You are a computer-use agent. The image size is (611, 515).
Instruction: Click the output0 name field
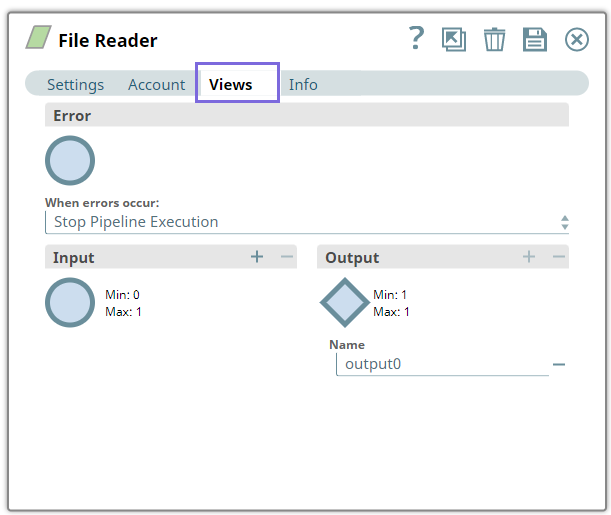[x=440, y=364]
